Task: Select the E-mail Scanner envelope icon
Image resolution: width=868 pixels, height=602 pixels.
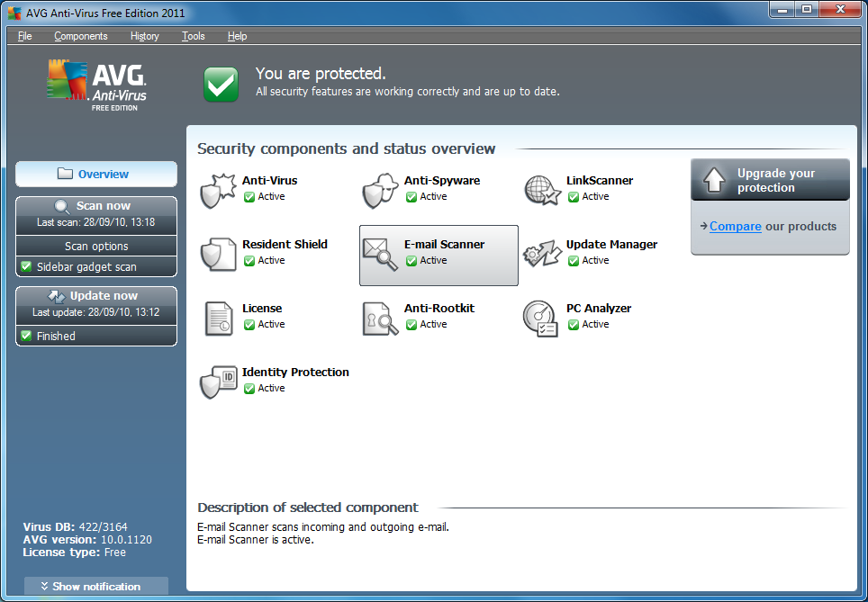Action: [380, 255]
